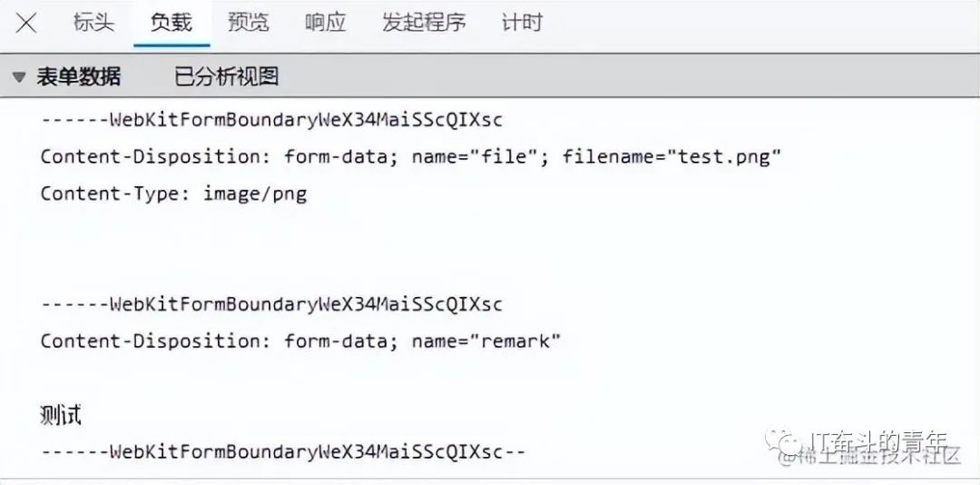The image size is (980, 485).
Task: Select the Content-Type: image/png line
Action: 173,193
